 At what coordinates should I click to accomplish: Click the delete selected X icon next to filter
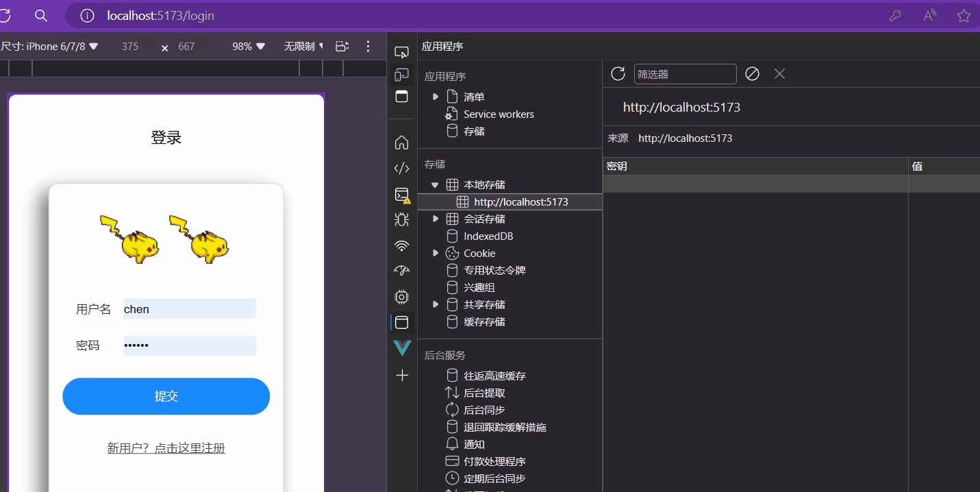point(779,74)
